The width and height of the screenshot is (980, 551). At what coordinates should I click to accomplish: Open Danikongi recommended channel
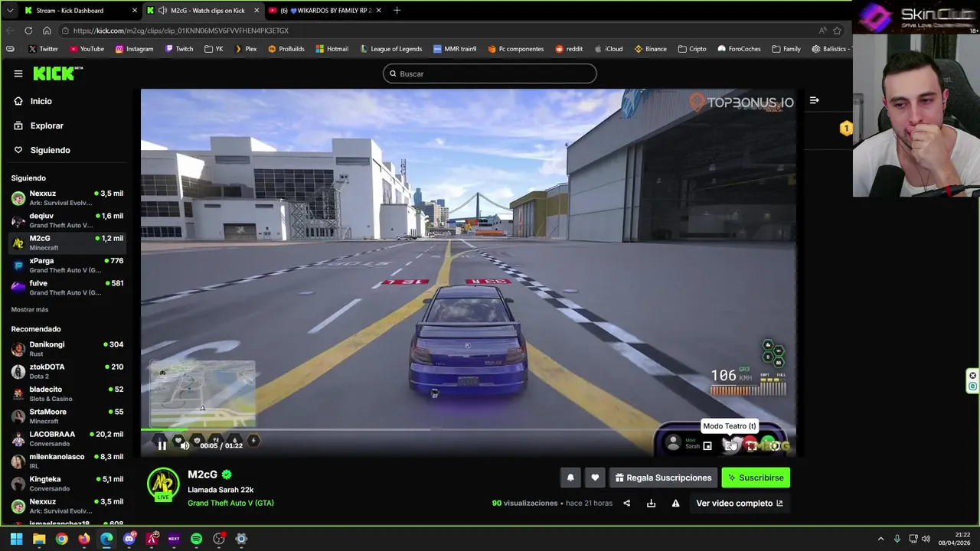tap(67, 348)
